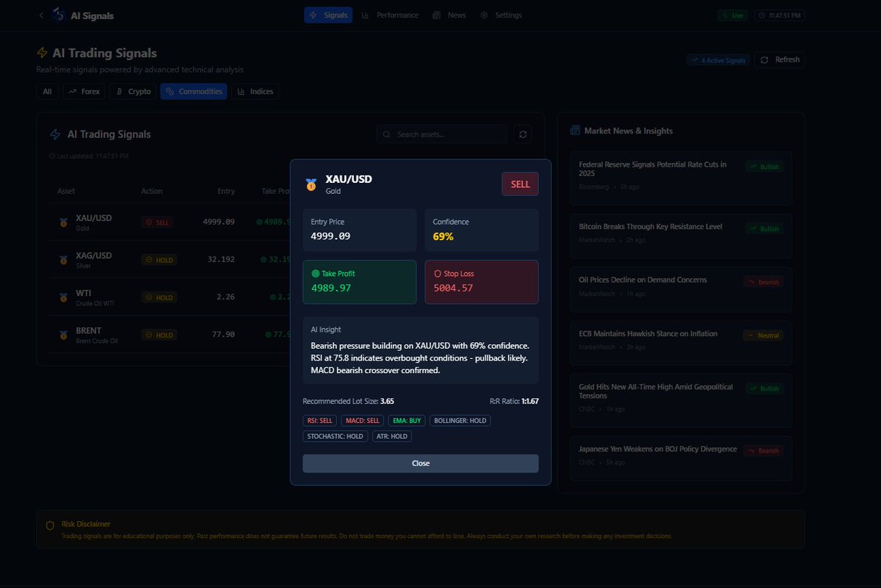Click the SELL tag in XAU/USD row
Image resolution: width=881 pixels, height=588 pixels.
(157, 222)
